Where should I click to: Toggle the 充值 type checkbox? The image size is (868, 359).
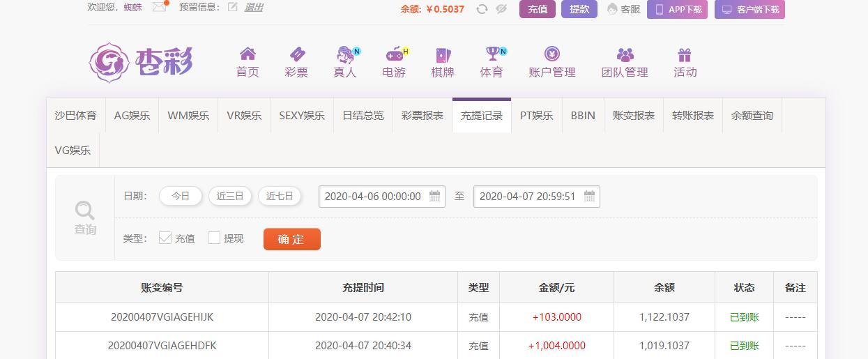165,238
